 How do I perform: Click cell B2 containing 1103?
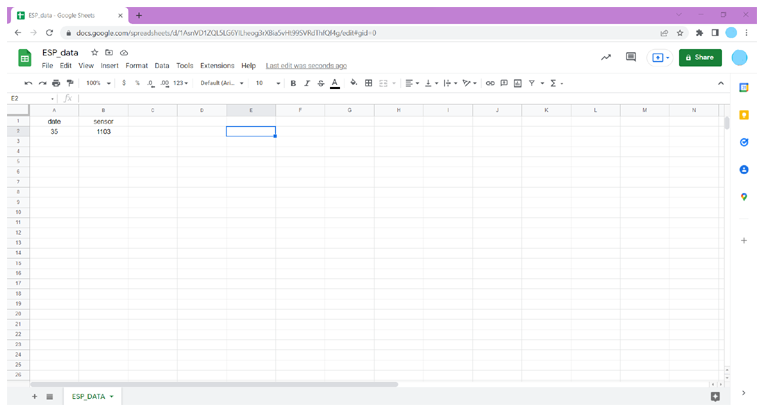click(103, 131)
